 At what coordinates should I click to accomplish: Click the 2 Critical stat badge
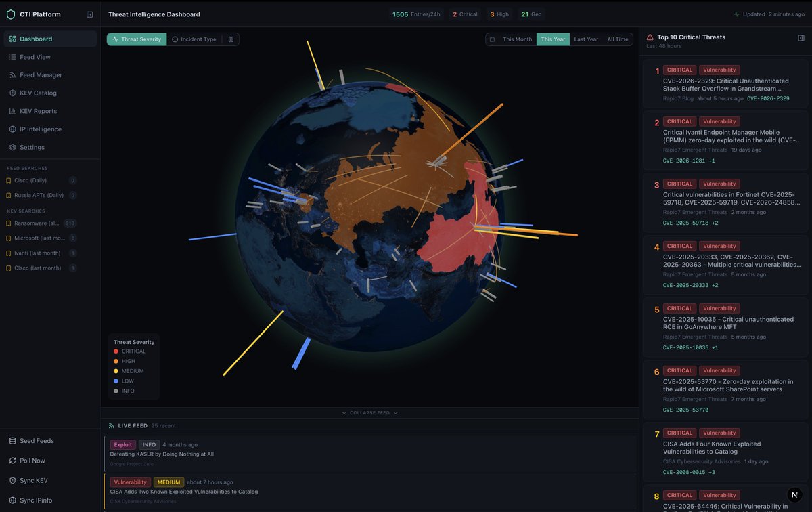[x=465, y=14]
